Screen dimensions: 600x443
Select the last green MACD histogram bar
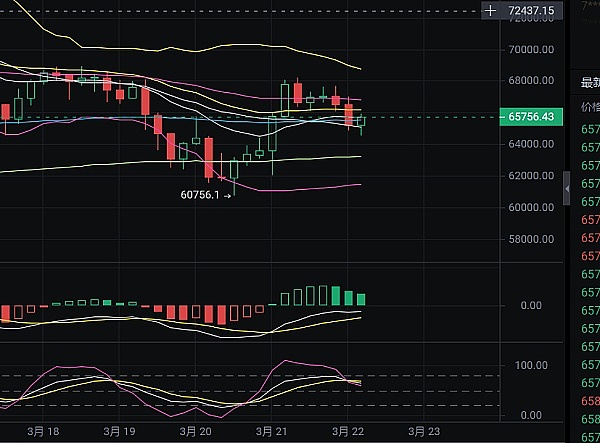pyautogui.click(x=361, y=298)
